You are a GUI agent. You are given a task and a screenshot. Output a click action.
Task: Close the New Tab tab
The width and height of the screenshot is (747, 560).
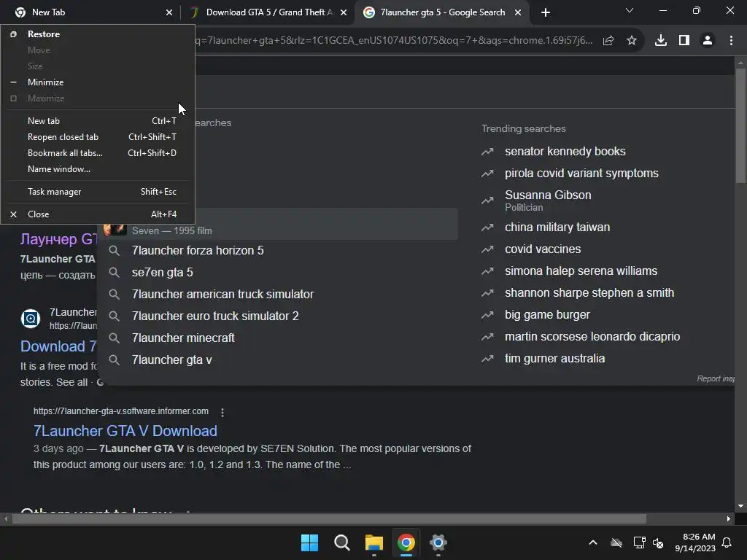[x=169, y=12]
